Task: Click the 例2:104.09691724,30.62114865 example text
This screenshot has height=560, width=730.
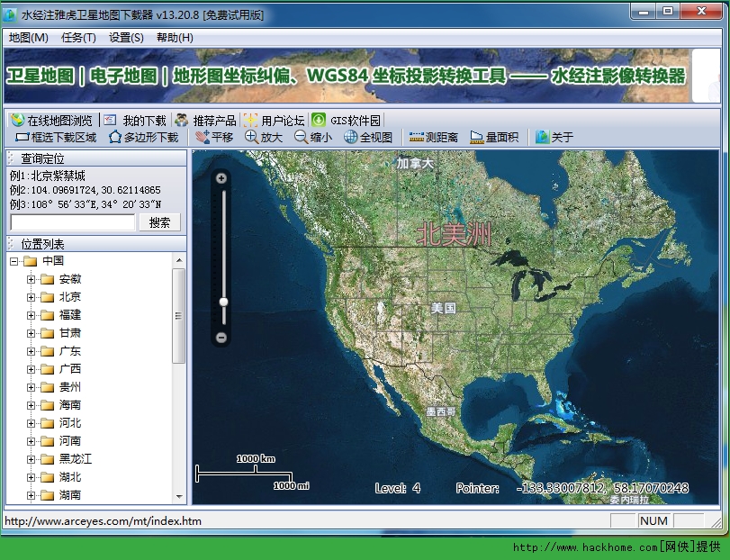Action: (86, 190)
